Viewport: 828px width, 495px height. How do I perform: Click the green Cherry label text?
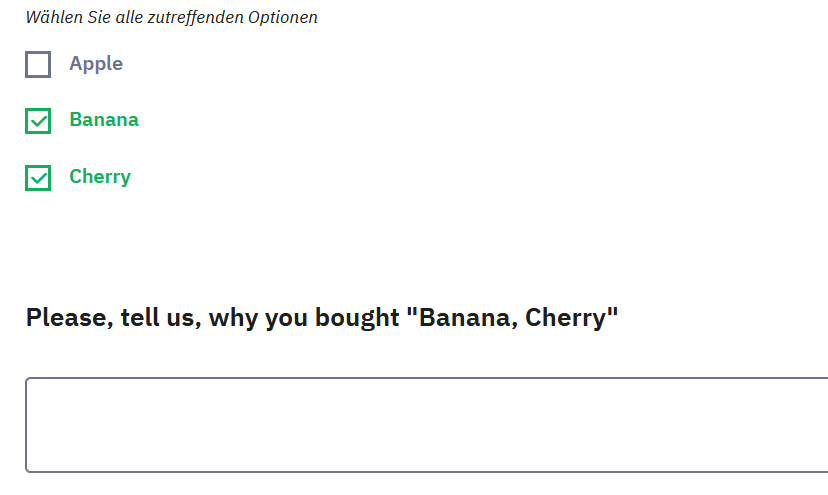tap(100, 177)
